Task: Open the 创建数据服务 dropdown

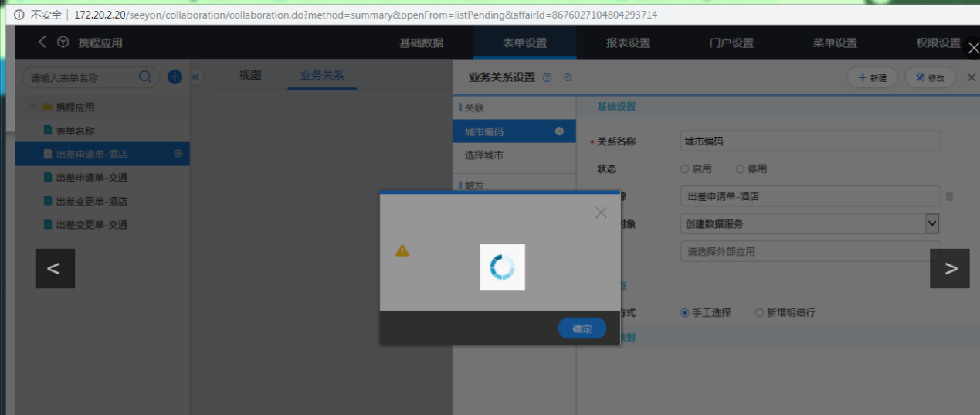Action: point(810,224)
